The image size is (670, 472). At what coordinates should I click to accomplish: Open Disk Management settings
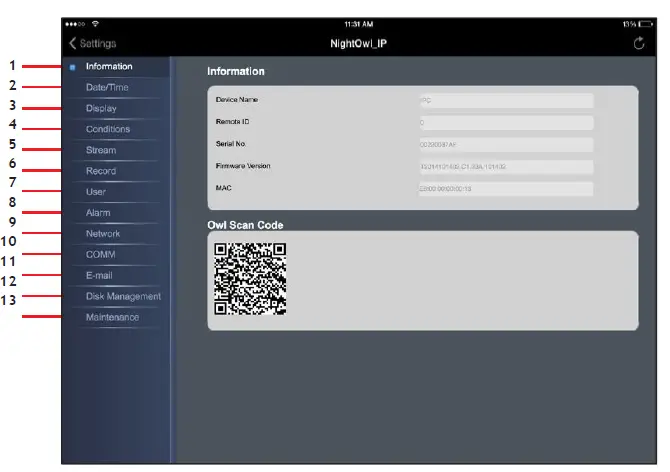tap(123, 296)
